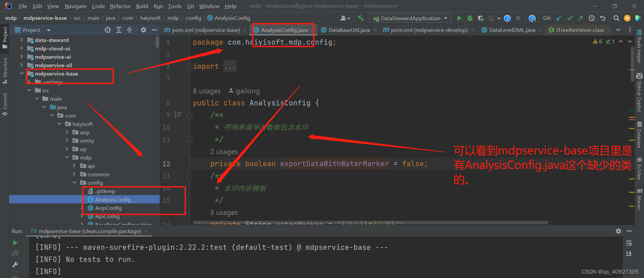Open the Build menu

pyautogui.click(x=142, y=6)
